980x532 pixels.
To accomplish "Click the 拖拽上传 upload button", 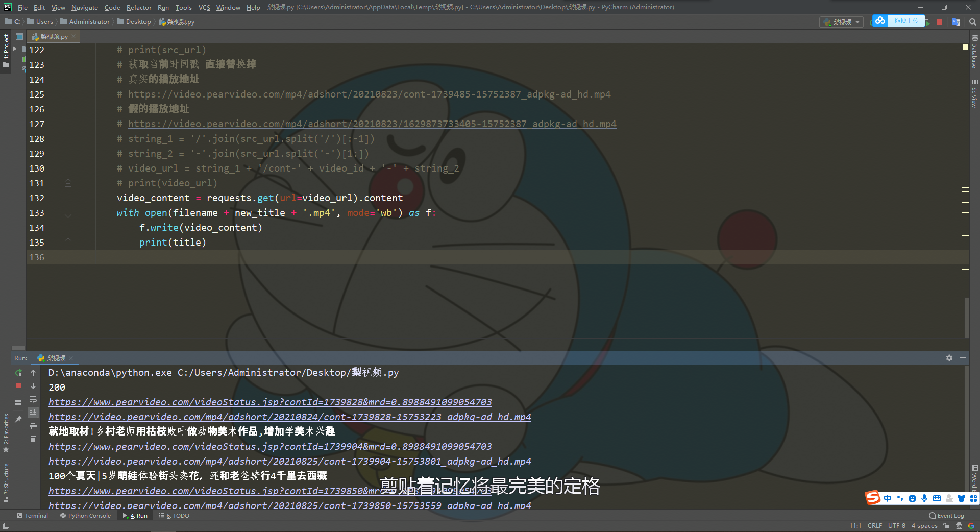I will point(906,21).
